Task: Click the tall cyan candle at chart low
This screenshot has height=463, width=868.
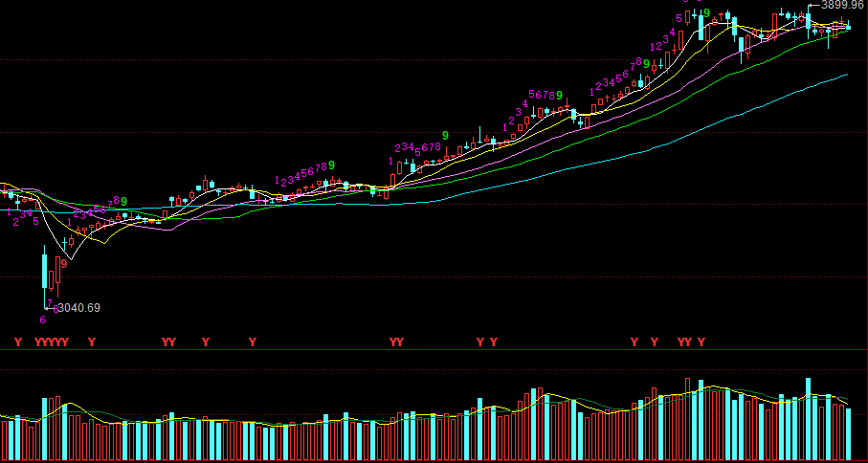Action: coord(45,269)
